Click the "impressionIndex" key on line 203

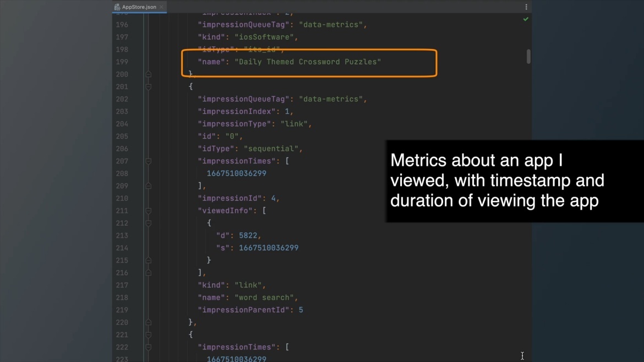237,112
